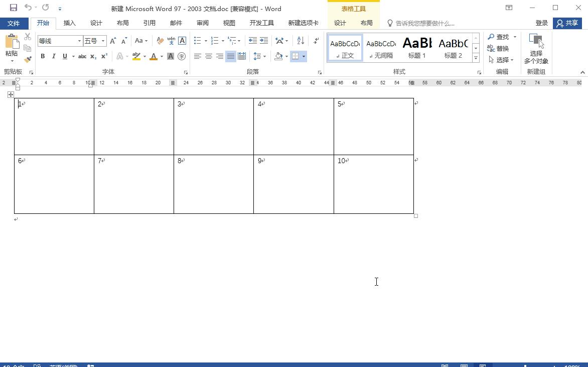588x367 pixels.
Task: Copy selection using the copy icon
Action: pos(28,48)
